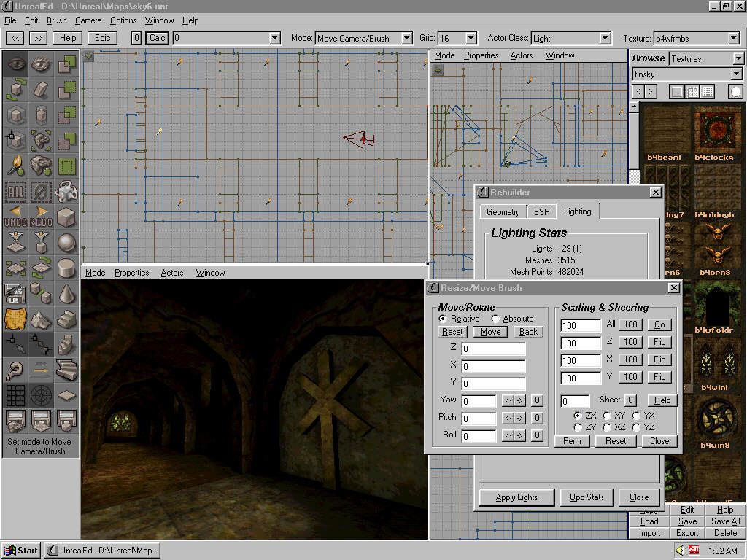Expand the Actor Class dropdown
The width and height of the screenshot is (747, 560).
[x=605, y=38]
